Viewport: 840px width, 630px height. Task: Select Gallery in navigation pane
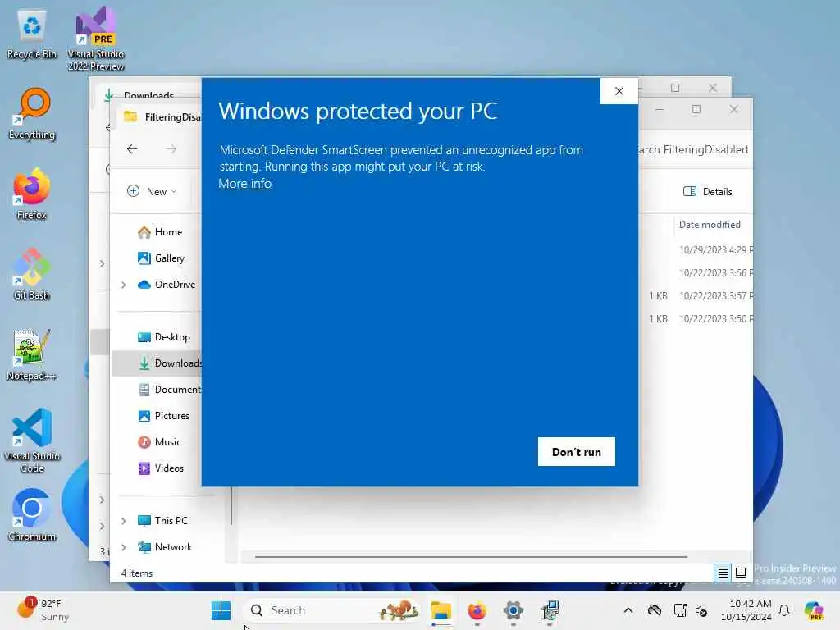tap(162, 258)
